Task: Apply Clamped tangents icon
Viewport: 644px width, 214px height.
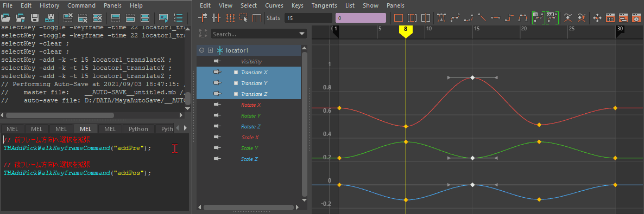Action: pos(469,18)
